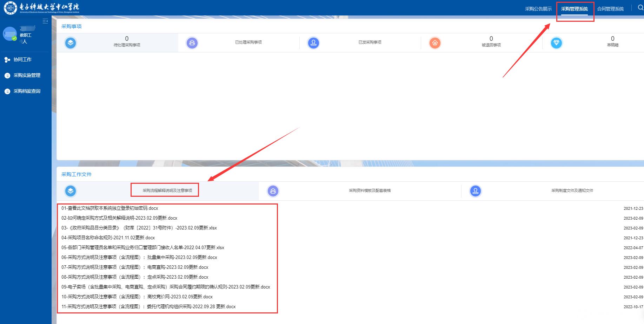Open file 10 about 高校竞价网
The width and height of the screenshot is (644, 324).
click(x=137, y=297)
